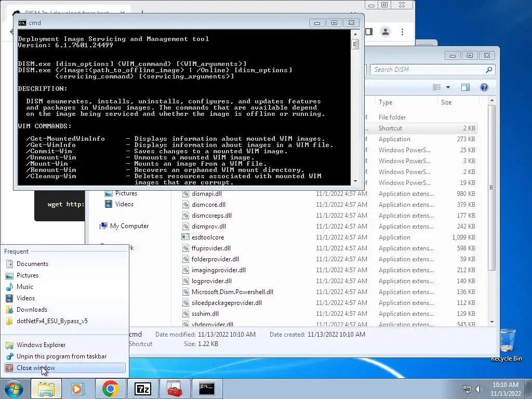The width and height of the screenshot is (532, 399).
Task: Click the Shortcut type cell for 2 KB row
Action: pyautogui.click(x=390, y=128)
